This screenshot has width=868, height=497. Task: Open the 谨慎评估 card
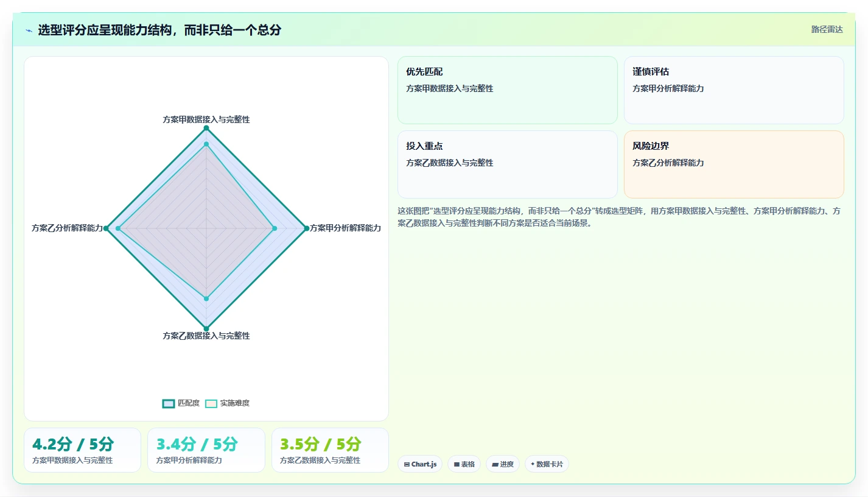(x=733, y=90)
